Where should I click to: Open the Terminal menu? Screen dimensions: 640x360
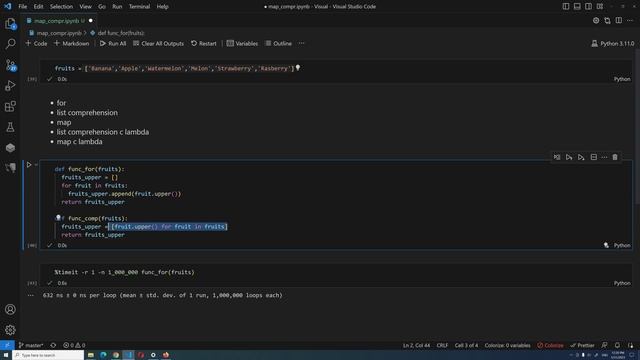pos(139,7)
